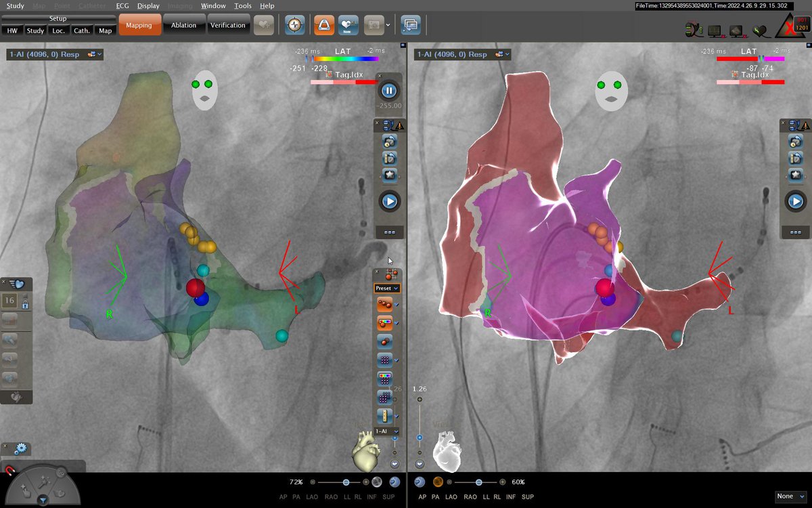Switch to the Ablation tab
Screen dimensions: 812x508
click(x=183, y=26)
